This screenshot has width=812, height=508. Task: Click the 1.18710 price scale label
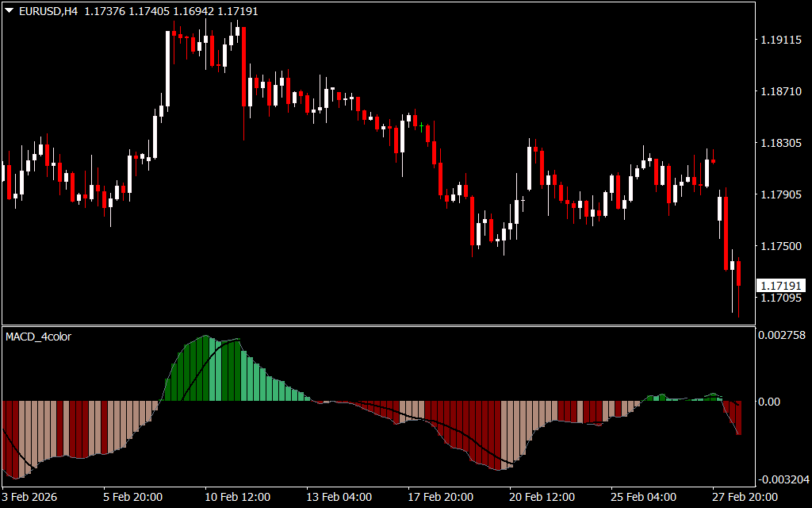tap(780, 92)
